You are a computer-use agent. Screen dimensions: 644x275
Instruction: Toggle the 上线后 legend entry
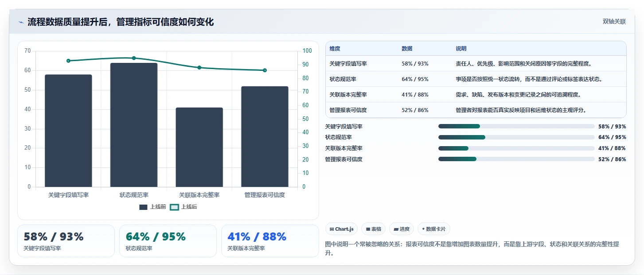click(x=183, y=207)
